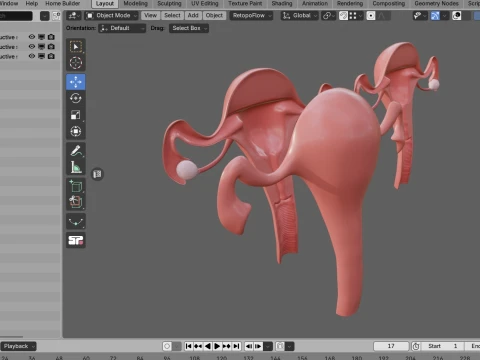Click the Start frame field
This screenshot has width=480, height=360.
[x=444, y=346]
